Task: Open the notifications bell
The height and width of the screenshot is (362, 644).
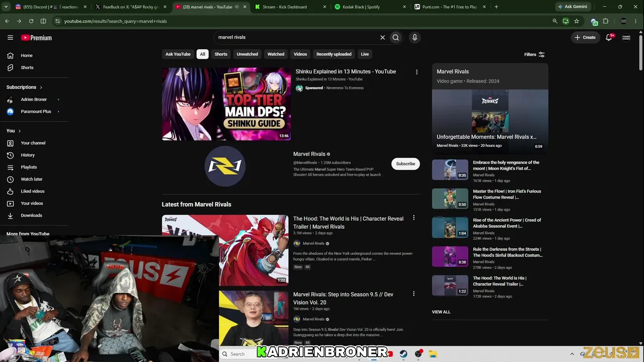Action: tap(609, 37)
